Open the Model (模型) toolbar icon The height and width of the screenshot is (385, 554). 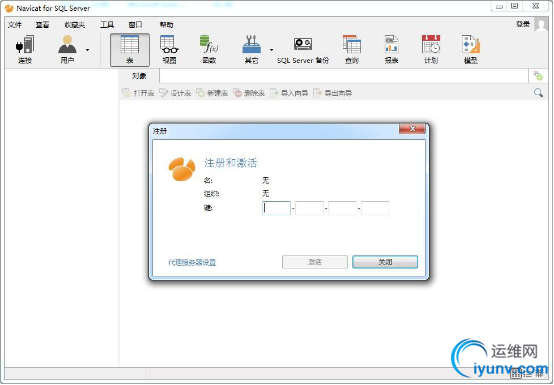point(471,49)
